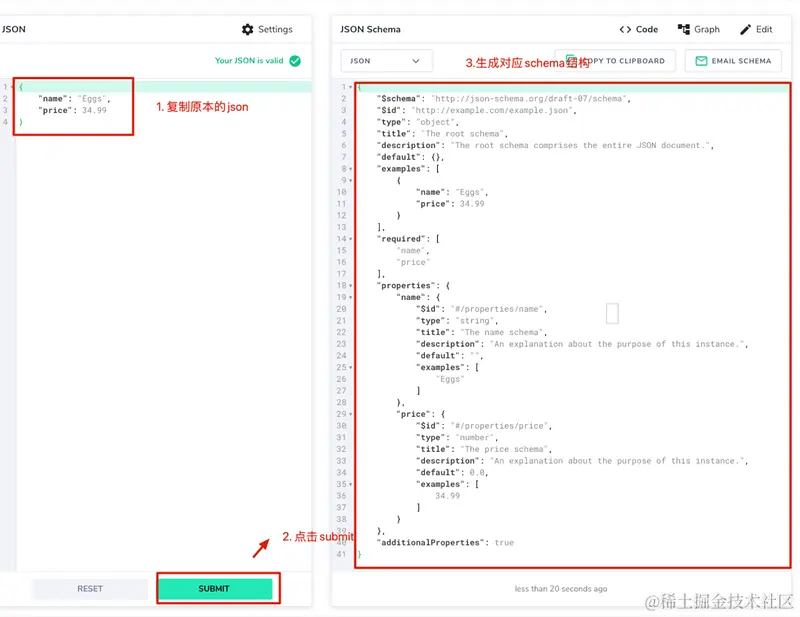
Task: Click 'less than 20 seconds ago' timestamp
Action: [561, 588]
